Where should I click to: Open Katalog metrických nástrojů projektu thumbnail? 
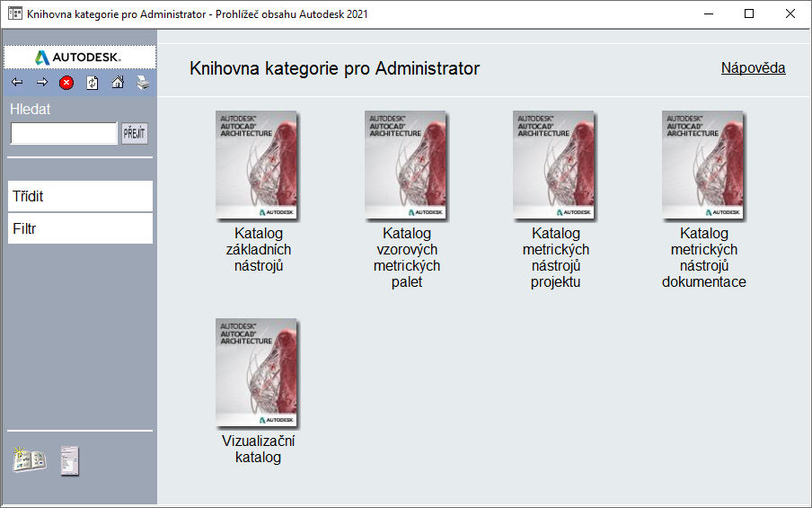coord(554,165)
